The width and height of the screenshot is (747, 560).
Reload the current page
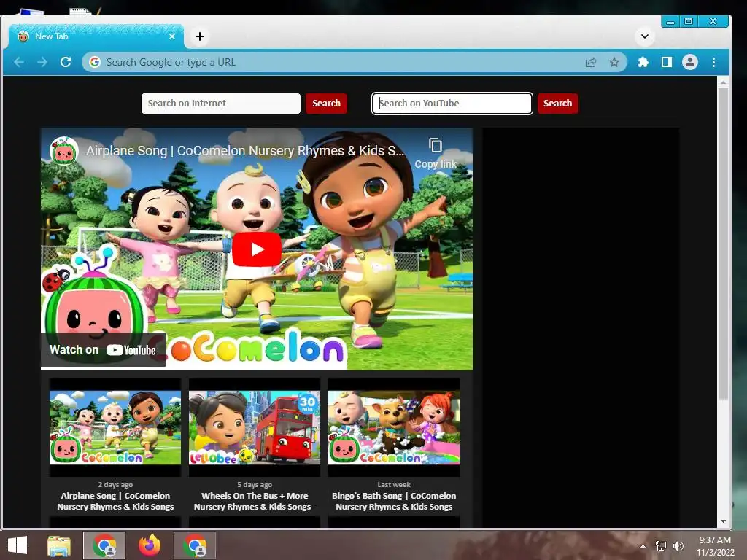[66, 62]
